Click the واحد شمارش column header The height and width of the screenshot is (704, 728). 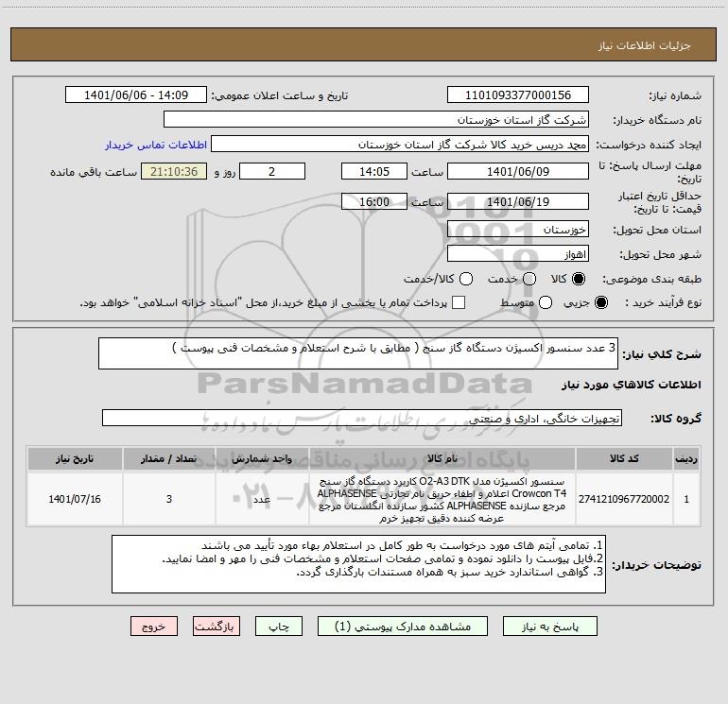point(262,458)
